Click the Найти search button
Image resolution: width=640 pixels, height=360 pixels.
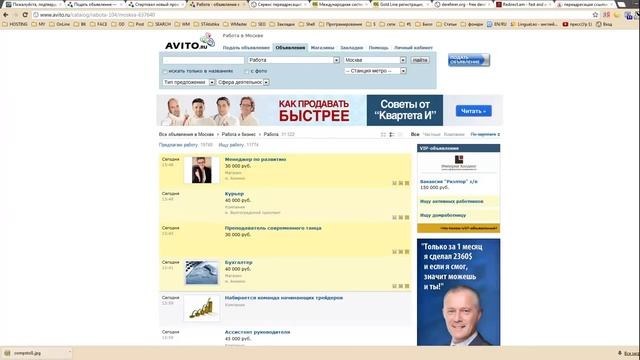[x=420, y=60]
